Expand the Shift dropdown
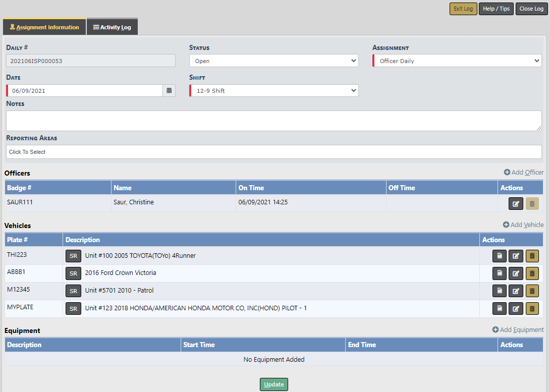 pos(273,91)
